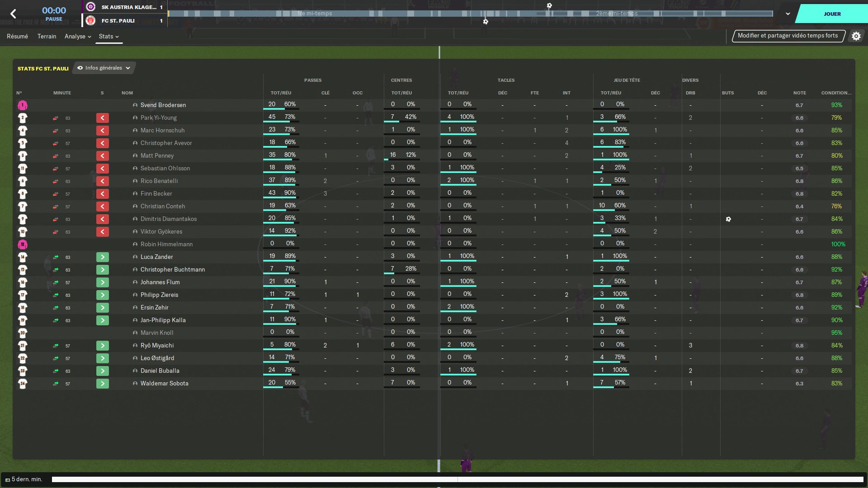Open the Analyse dropdown menu
The image size is (868, 488).
[x=78, y=37]
